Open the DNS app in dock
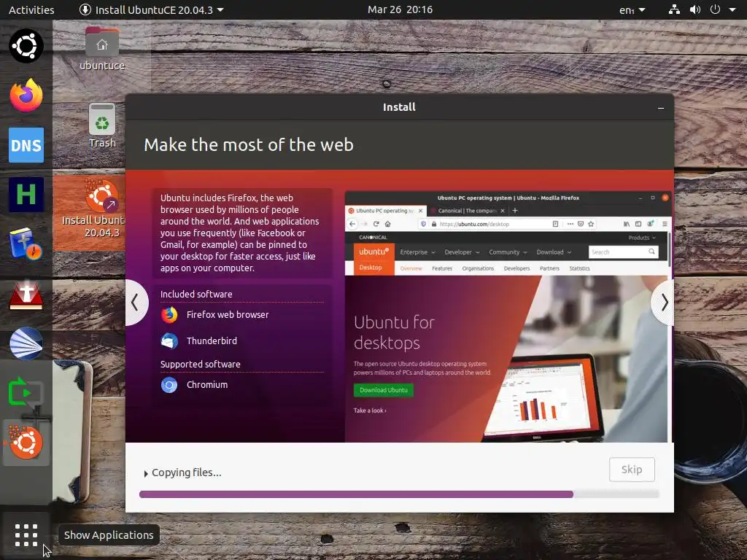Viewport: 747px width, 560px height. tap(26, 145)
